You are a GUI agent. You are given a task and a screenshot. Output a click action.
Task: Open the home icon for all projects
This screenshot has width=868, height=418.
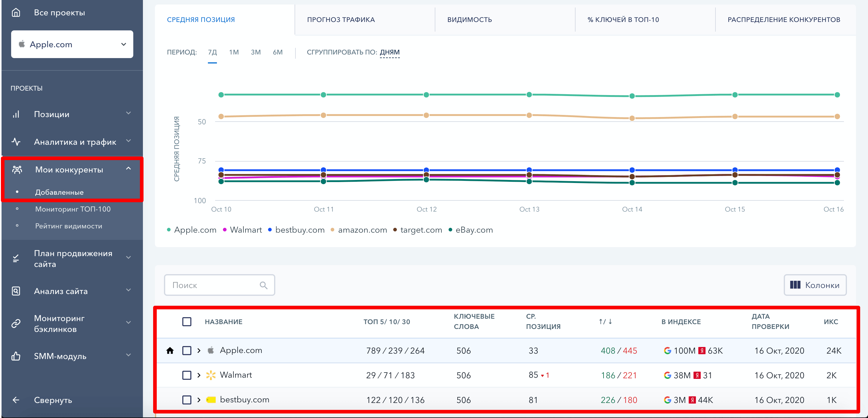pos(16,12)
